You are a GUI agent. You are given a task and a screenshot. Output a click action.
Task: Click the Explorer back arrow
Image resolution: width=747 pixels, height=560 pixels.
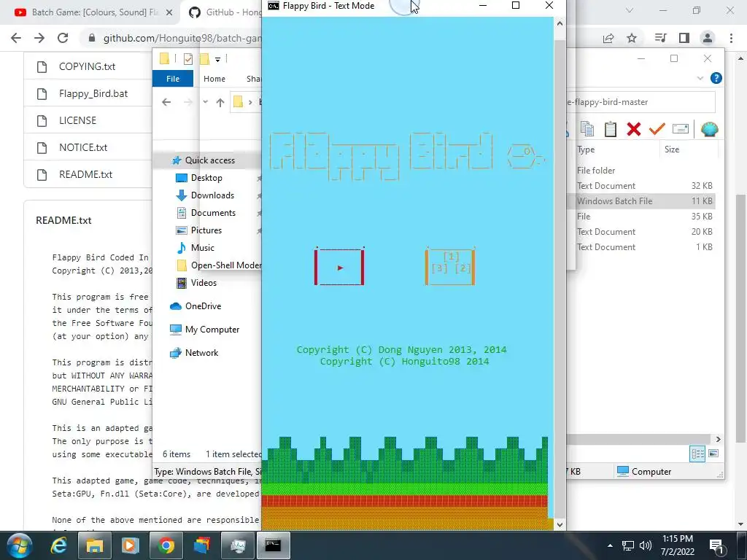pos(166,102)
